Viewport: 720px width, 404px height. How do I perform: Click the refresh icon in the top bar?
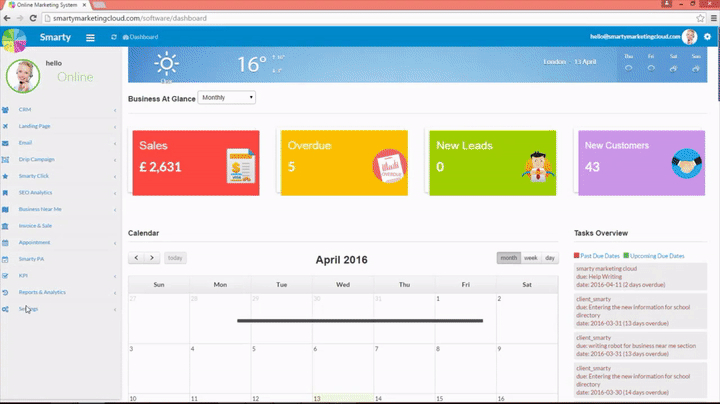point(113,38)
